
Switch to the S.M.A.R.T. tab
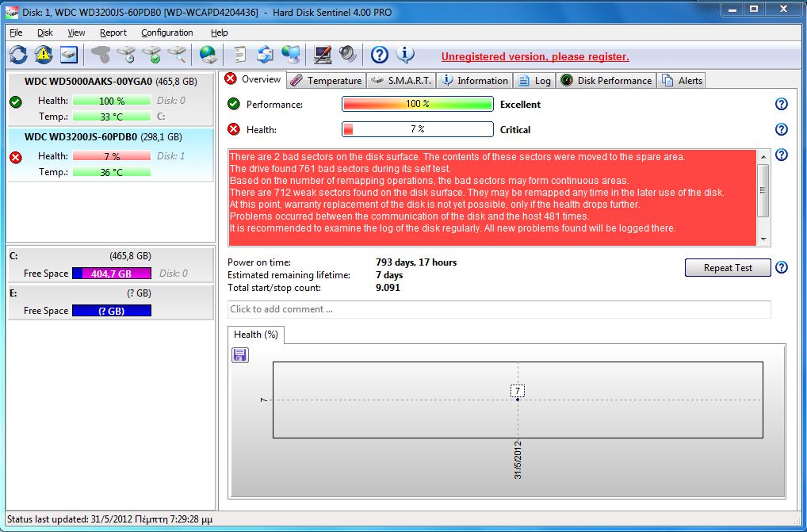pyautogui.click(x=401, y=80)
